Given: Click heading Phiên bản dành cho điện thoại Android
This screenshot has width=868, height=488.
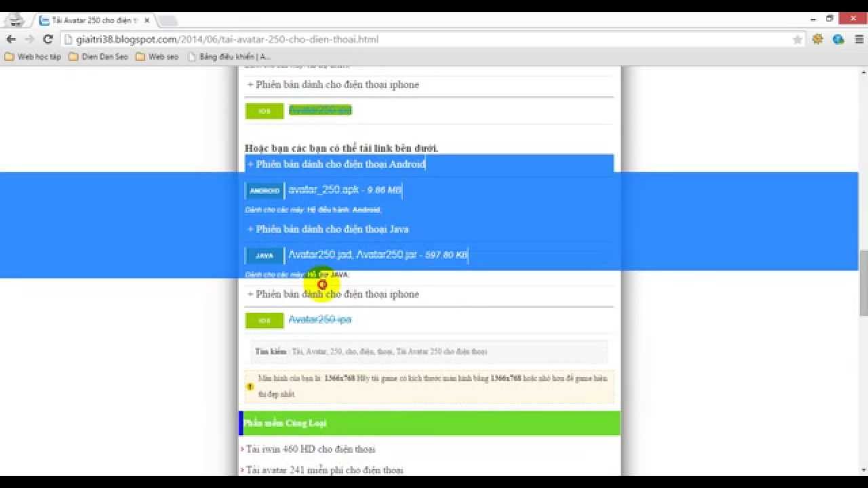Looking at the screenshot, I should pyautogui.click(x=336, y=164).
